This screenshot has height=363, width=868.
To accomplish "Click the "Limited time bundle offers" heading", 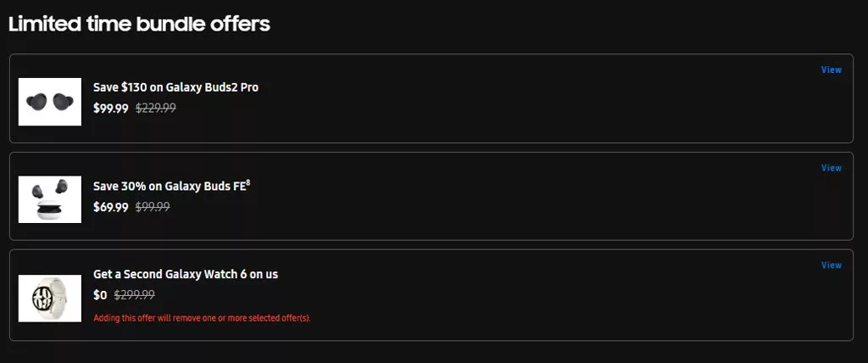I will 139,24.
